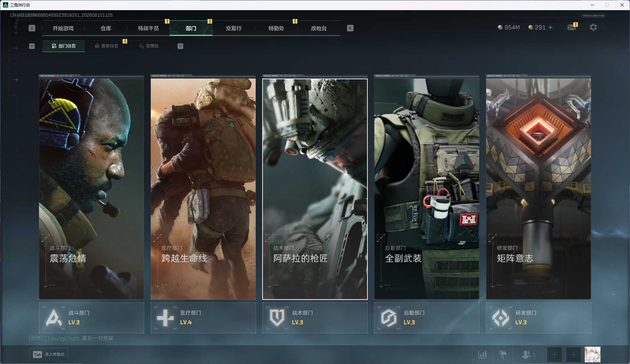
Task: Click the CN UID text at top left
Action: click(x=61, y=15)
